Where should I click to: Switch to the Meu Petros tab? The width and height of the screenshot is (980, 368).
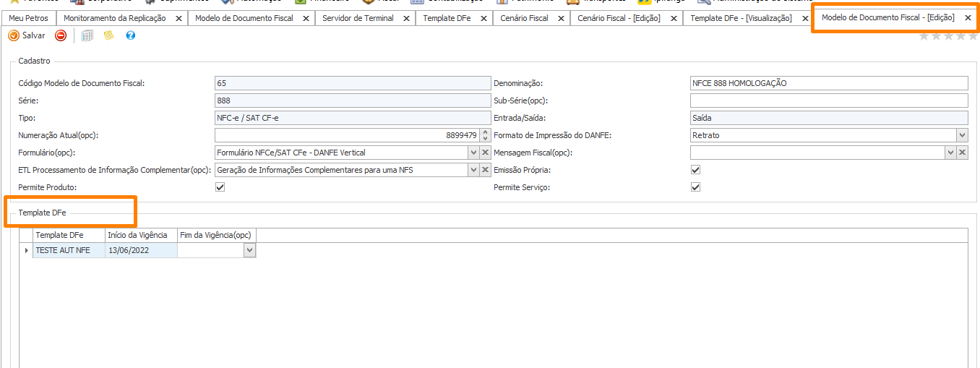[x=28, y=18]
